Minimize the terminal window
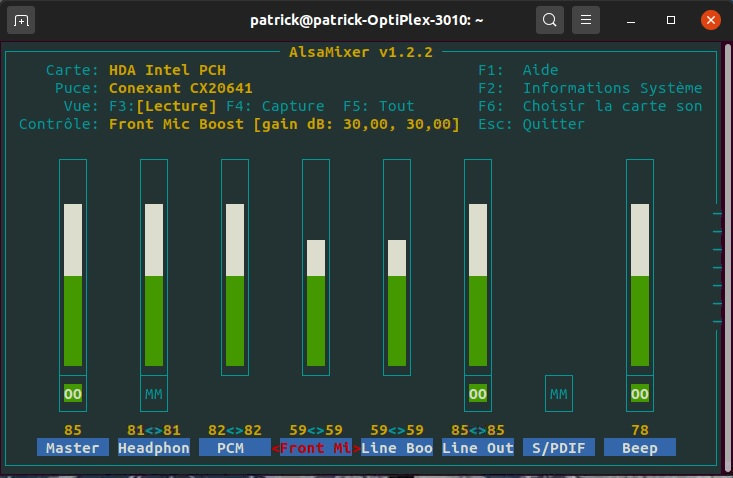The image size is (733, 478). pos(631,20)
